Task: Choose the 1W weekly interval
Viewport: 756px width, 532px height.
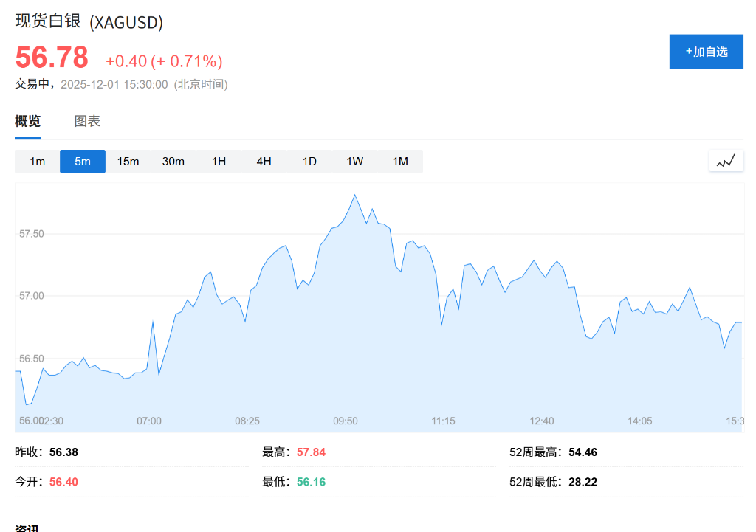Action: (354, 161)
